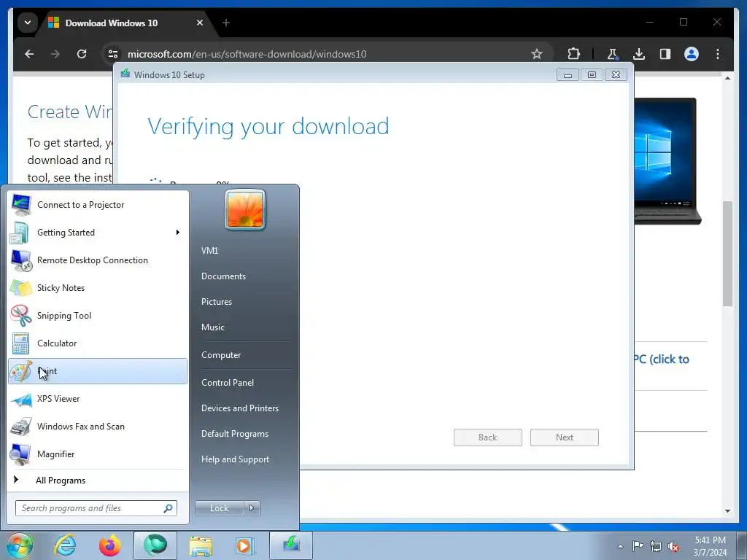
Task: Open the tab search dropdown chevron
Action: [28, 23]
